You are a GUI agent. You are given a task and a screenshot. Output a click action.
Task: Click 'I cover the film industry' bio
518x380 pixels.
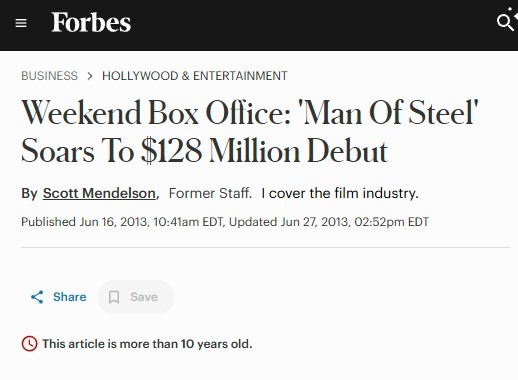(x=340, y=193)
